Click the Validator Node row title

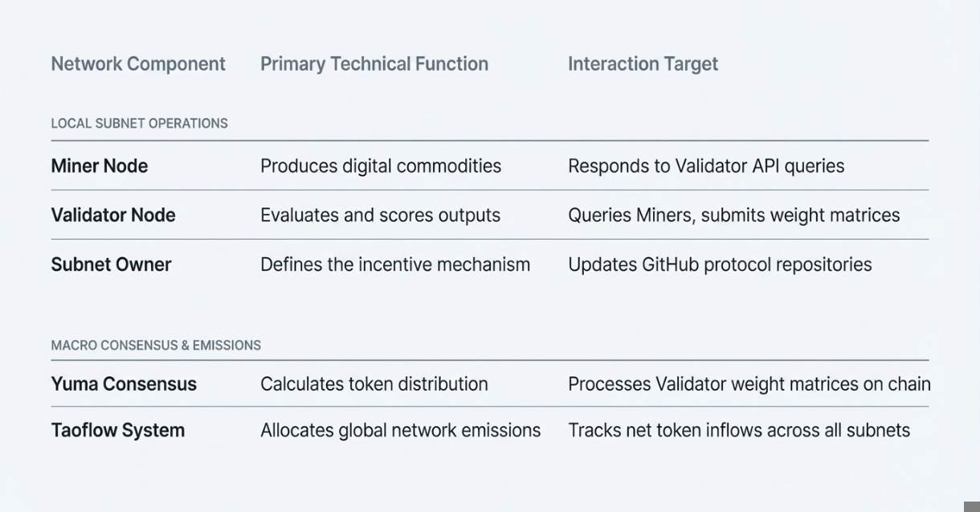coord(113,215)
